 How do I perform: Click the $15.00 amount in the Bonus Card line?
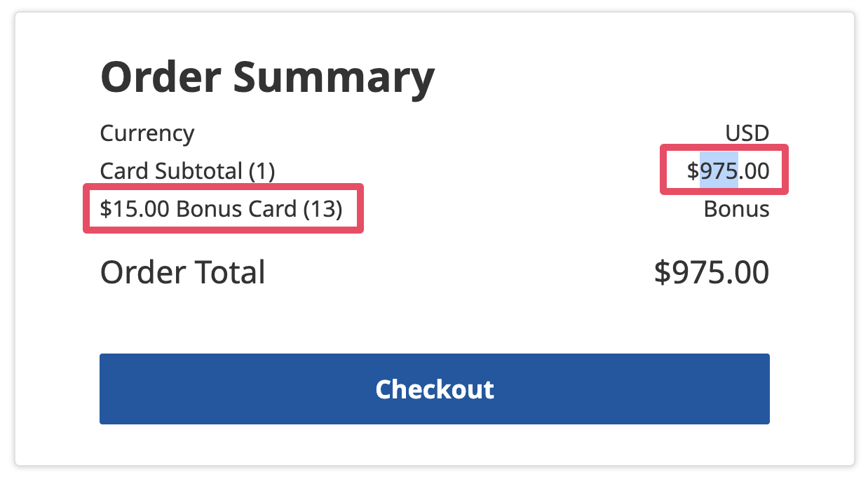pyautogui.click(x=135, y=209)
